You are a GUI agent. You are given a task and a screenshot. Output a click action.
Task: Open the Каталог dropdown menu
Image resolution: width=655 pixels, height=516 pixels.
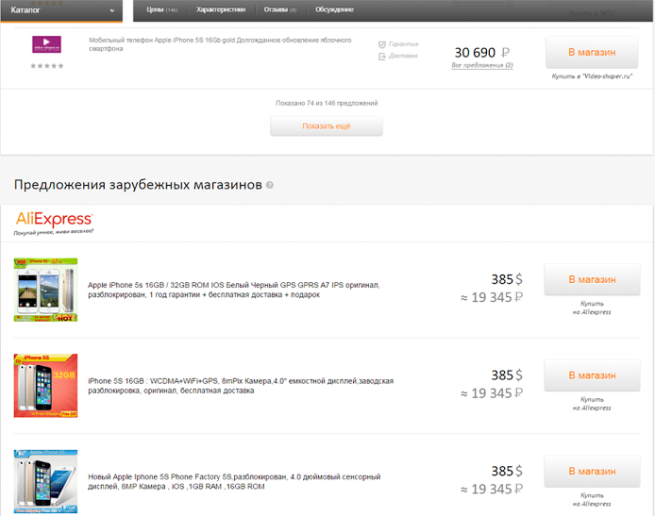61,10
